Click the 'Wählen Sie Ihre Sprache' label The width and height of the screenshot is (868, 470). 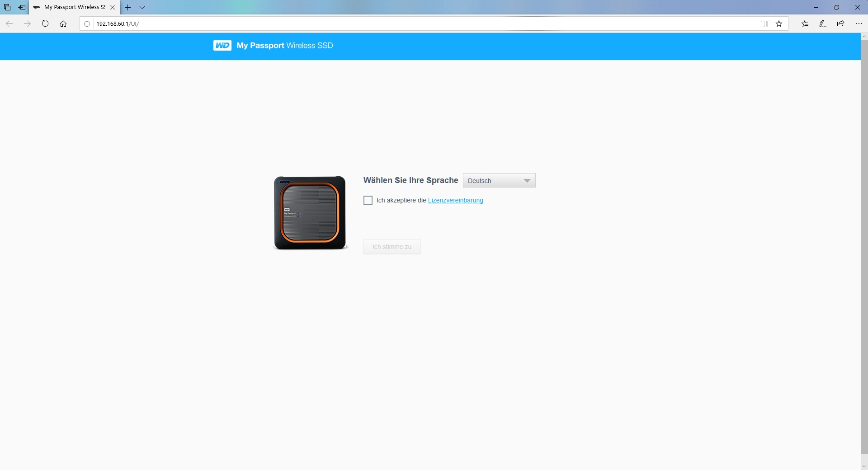[410, 180]
